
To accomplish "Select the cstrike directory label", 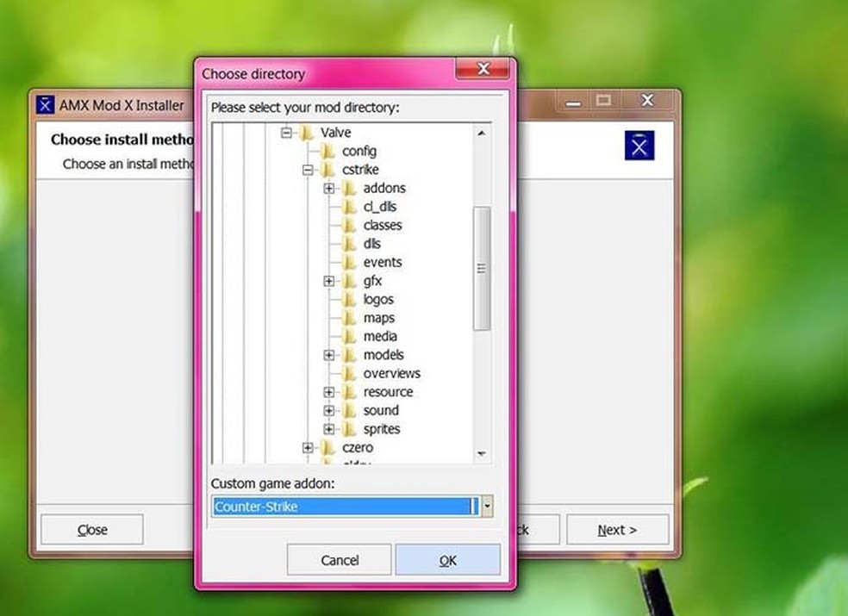I will coord(360,170).
